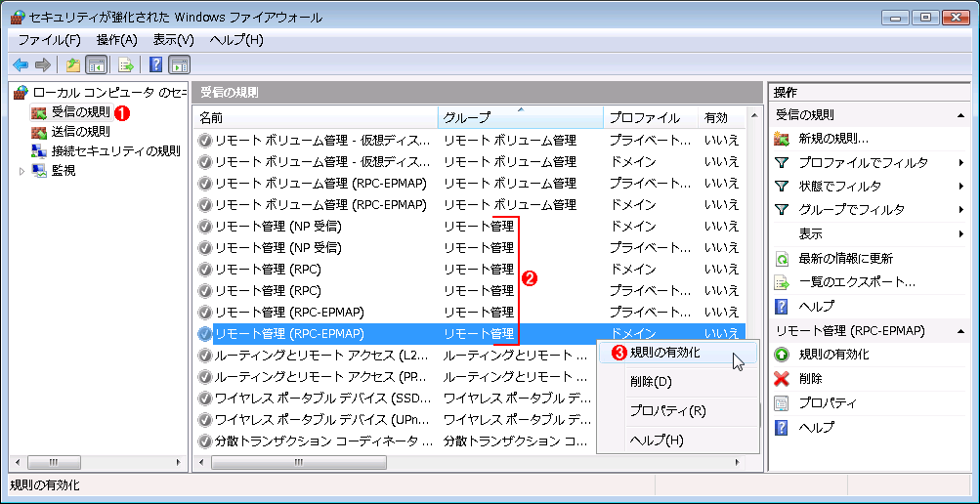Click the green 規則の有効化 icon in actions
Screen dimensions: 980x504
click(x=782, y=355)
